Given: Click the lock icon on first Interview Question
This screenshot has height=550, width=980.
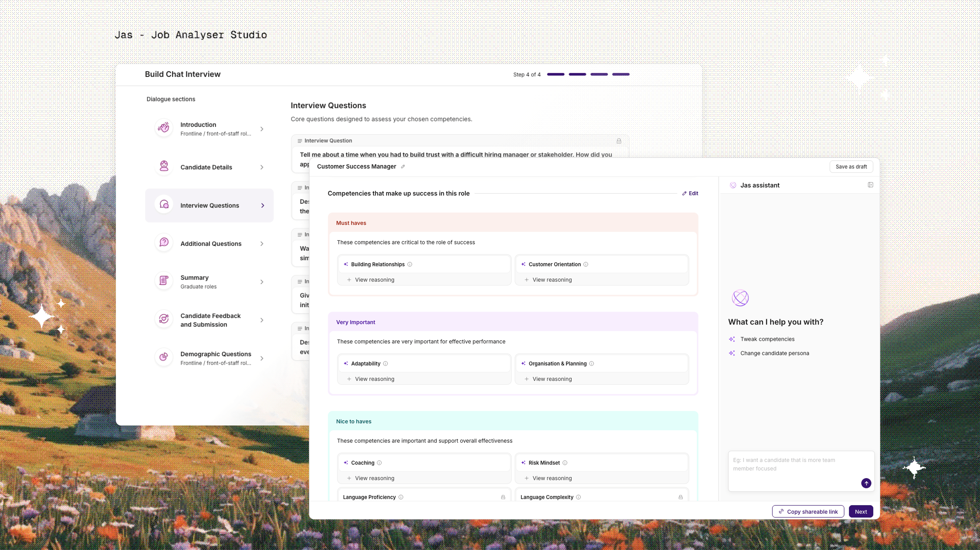Looking at the screenshot, I should [x=619, y=141].
